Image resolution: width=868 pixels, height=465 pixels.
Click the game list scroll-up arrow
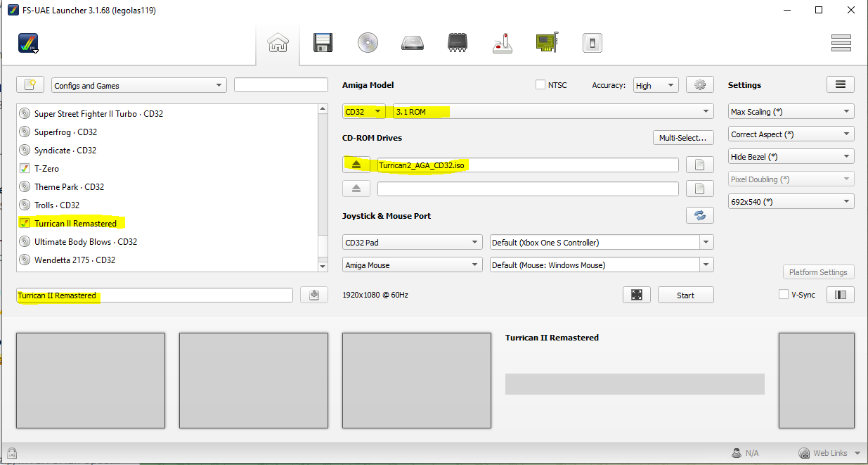tap(323, 108)
